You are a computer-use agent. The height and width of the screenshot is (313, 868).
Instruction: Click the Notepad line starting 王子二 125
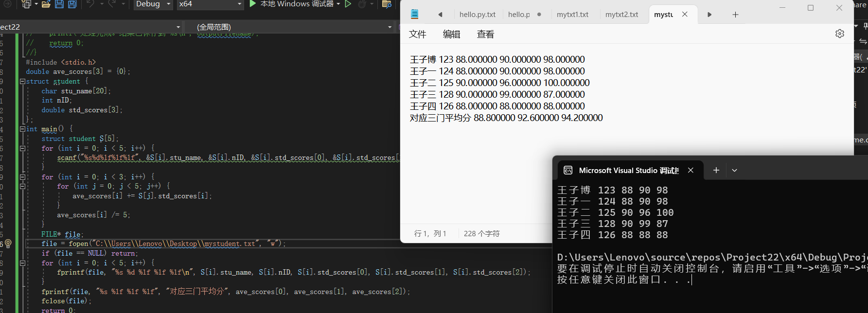coord(499,83)
